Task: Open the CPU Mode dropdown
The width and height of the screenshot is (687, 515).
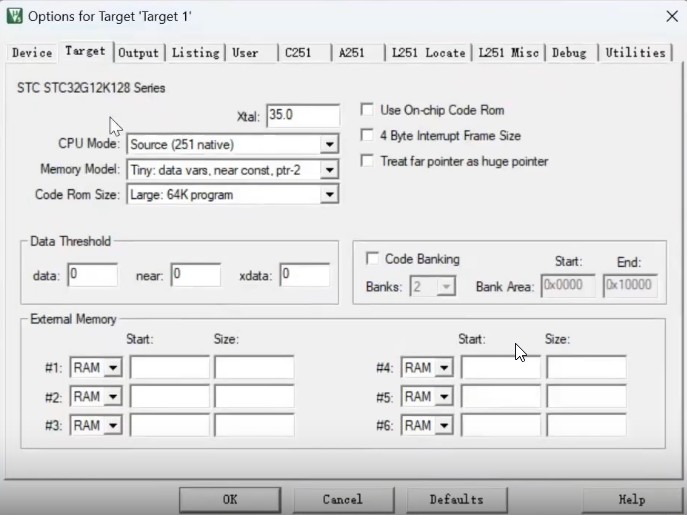Action: click(x=329, y=145)
